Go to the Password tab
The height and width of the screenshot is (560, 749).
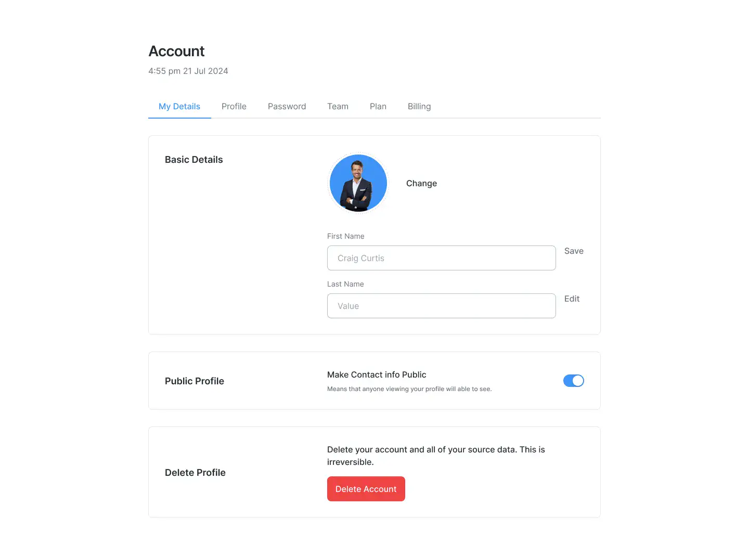(x=287, y=106)
